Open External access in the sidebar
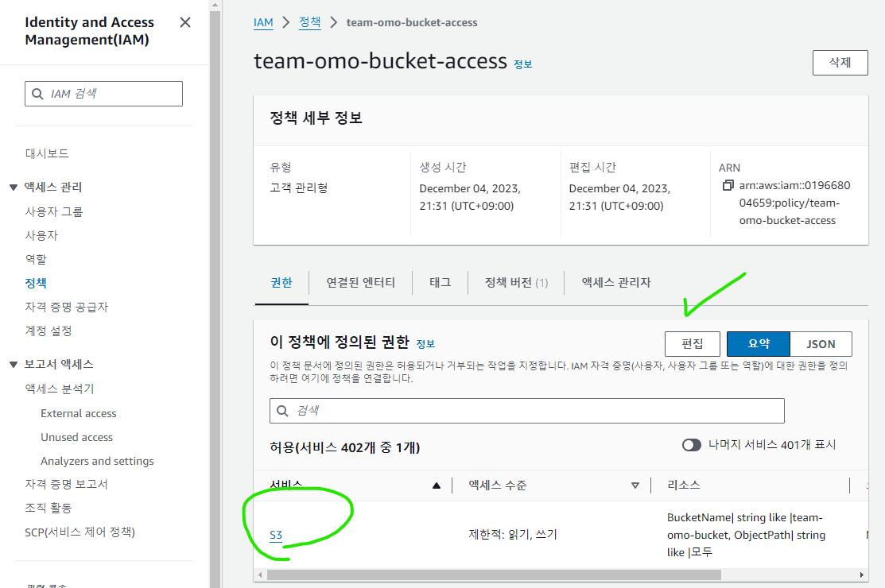This screenshot has width=885, height=588. point(79,413)
